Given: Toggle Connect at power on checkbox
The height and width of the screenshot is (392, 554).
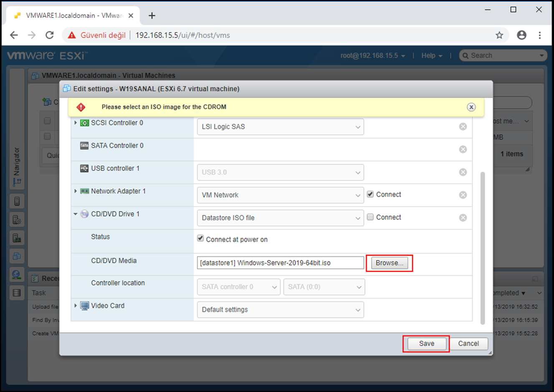Looking at the screenshot, I should click(200, 239).
